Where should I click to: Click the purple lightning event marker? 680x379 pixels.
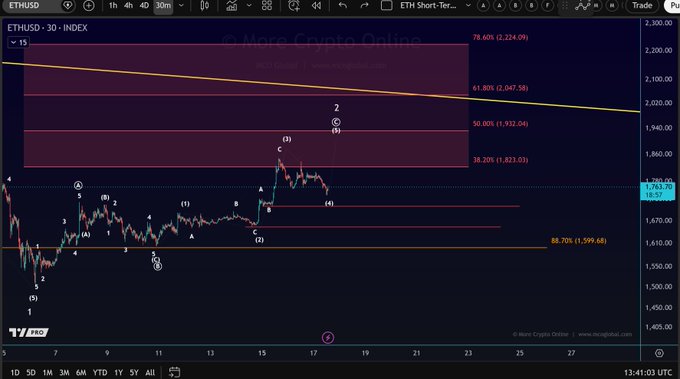328,337
